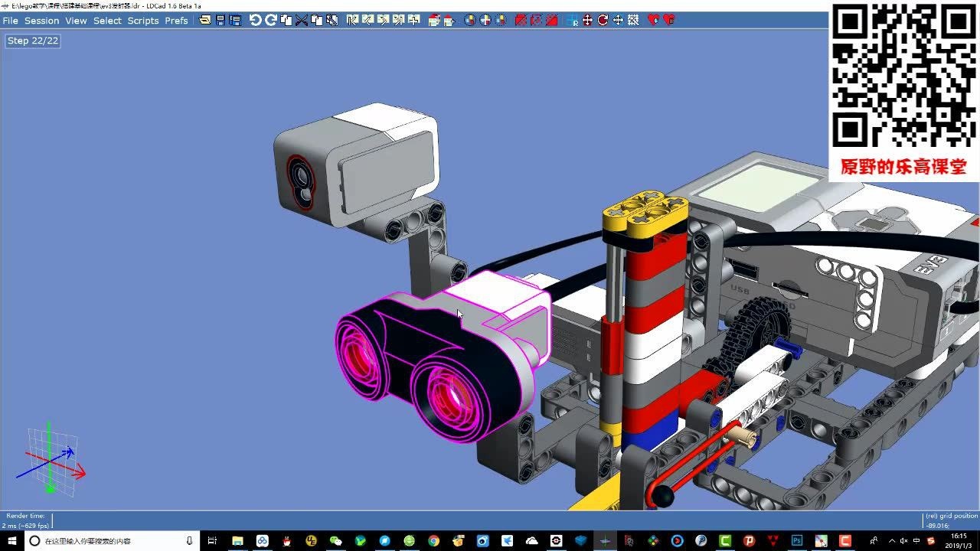Expand the Scripts menu
This screenshot has height=551, width=980.
coord(142,21)
